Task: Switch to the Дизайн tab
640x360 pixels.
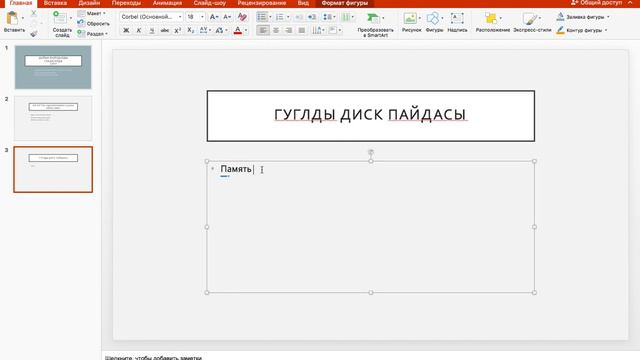Action: point(89,3)
